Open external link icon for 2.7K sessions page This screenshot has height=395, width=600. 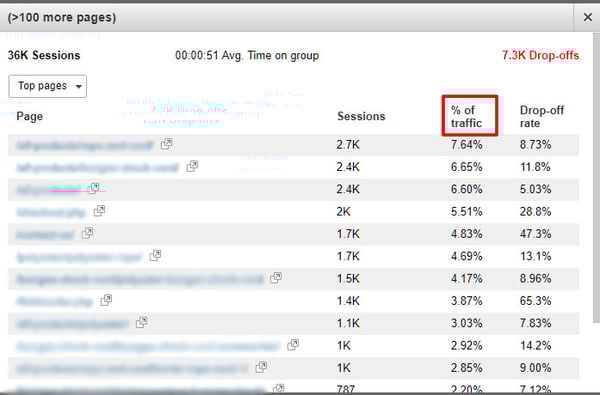click(x=166, y=144)
